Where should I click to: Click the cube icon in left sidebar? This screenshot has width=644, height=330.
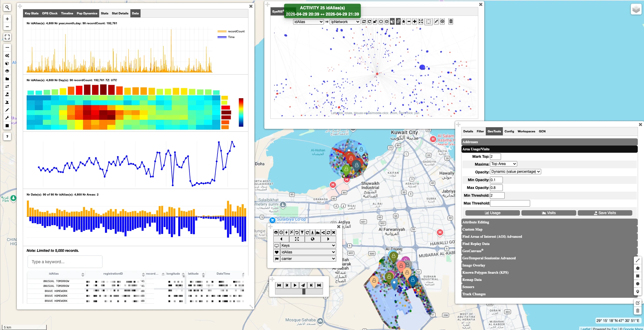[7, 63]
